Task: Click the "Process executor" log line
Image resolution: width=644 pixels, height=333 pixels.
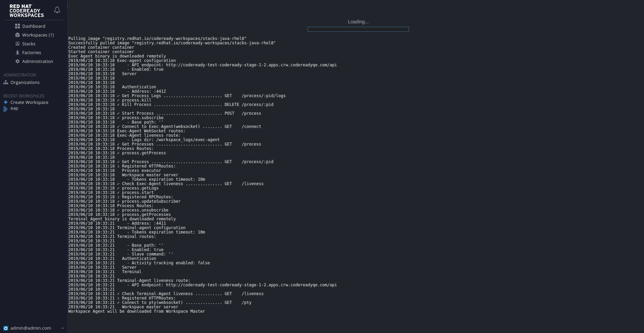Action: click(115, 171)
